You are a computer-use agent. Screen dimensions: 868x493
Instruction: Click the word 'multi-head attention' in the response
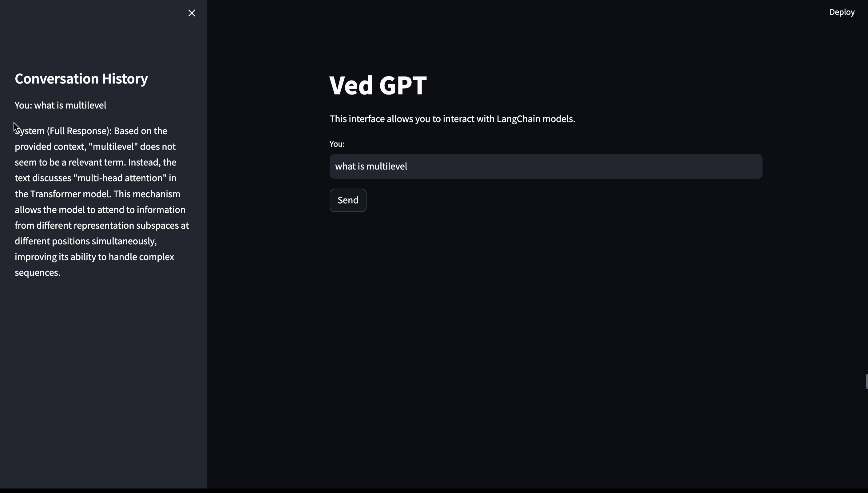(120, 178)
